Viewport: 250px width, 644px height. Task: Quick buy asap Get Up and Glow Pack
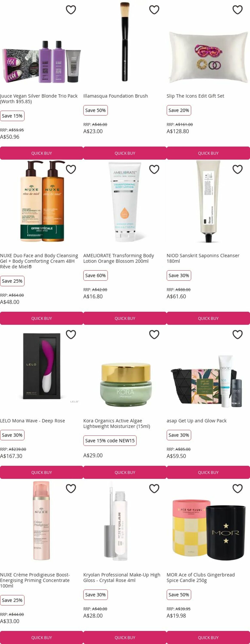coord(208,472)
